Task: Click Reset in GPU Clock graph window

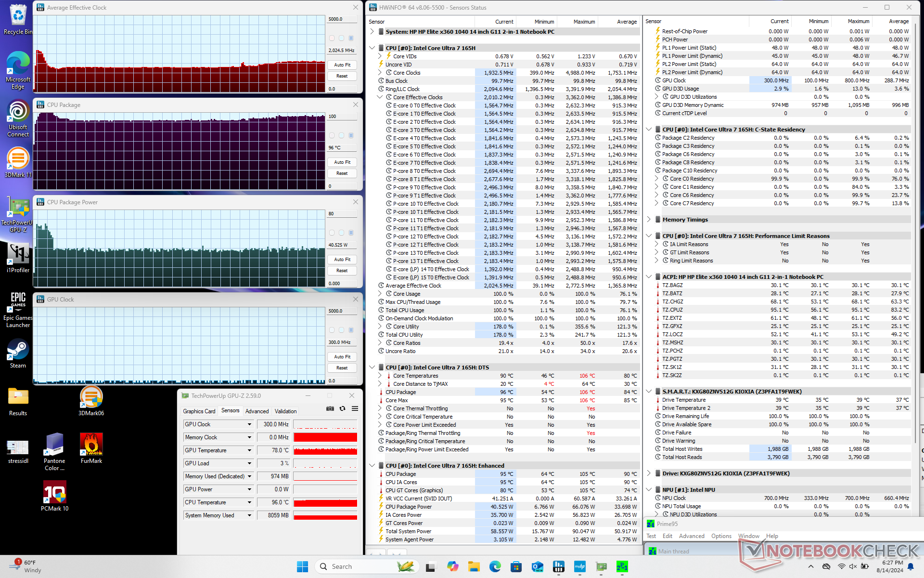Action: pos(342,368)
